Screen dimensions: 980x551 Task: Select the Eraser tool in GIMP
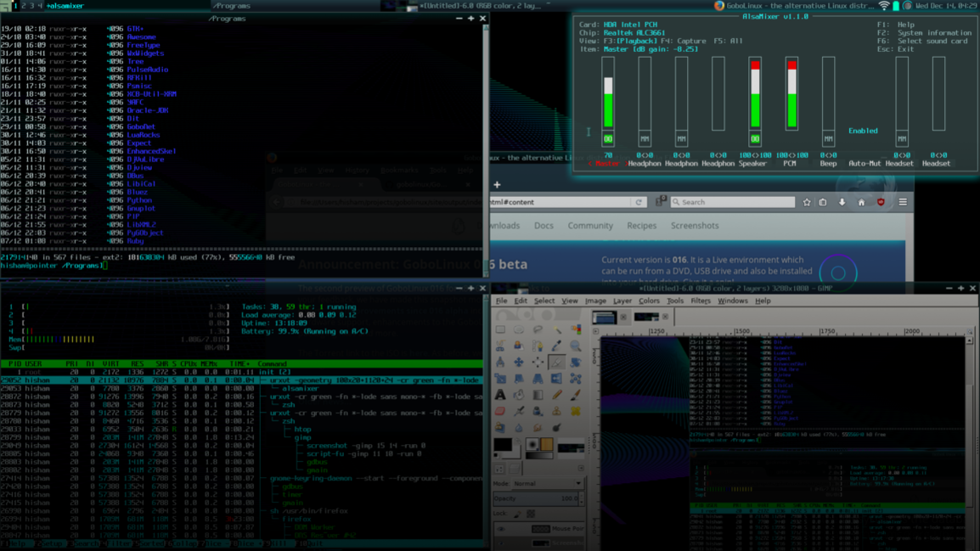pyautogui.click(x=500, y=412)
